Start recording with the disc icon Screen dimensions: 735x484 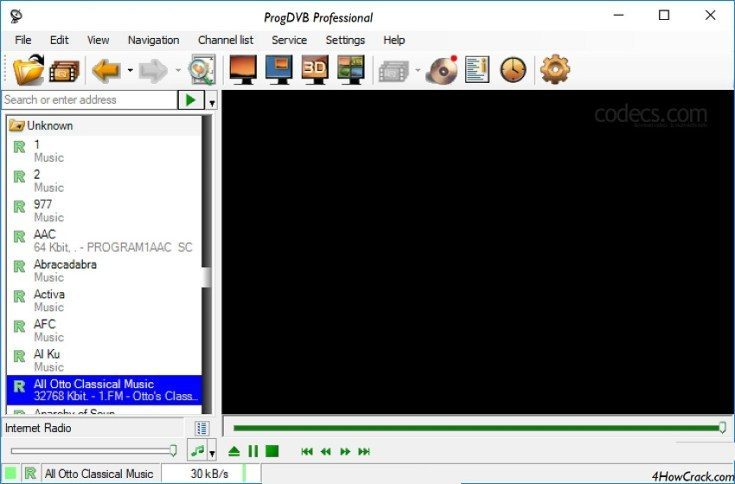pyautogui.click(x=442, y=70)
